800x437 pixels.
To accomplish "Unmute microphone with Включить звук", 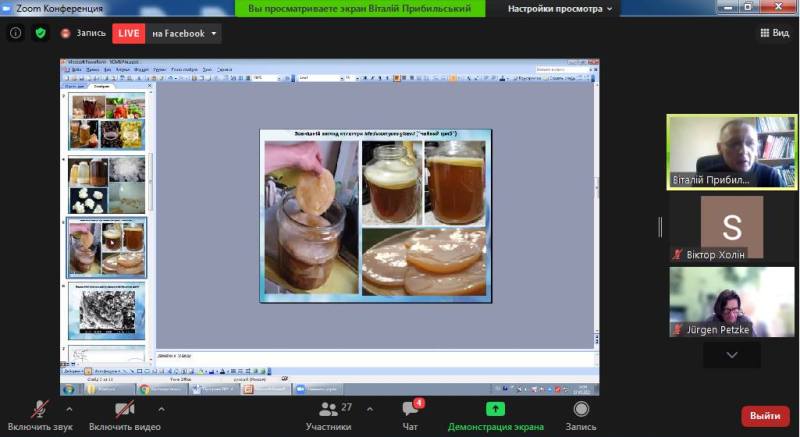I will [x=40, y=409].
